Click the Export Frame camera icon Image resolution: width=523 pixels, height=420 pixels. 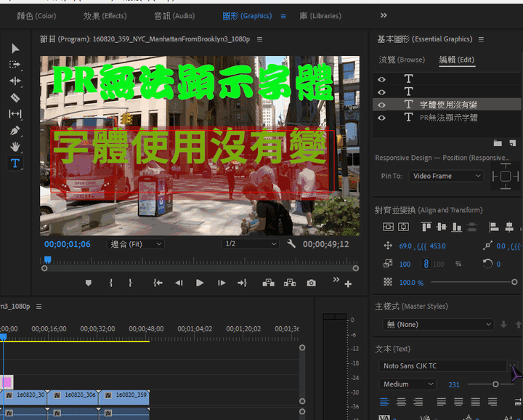click(x=311, y=283)
